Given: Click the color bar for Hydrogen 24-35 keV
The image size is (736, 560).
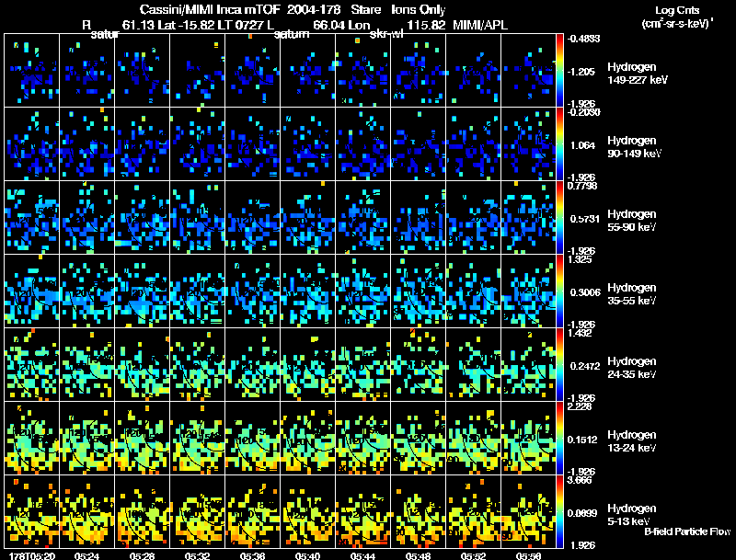Looking at the screenshot, I should pos(561,364).
